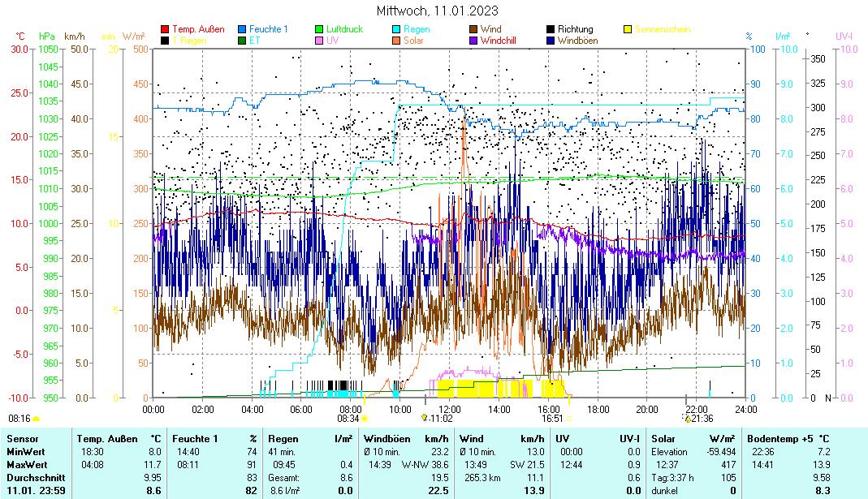This screenshot has width=868, height=499.
Task: Click the 12:00 time axis label
Action: [449, 409]
